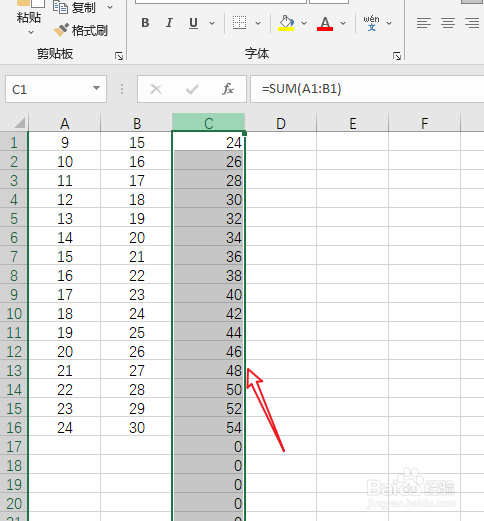Click cell B10 containing 24
This screenshot has height=521, width=484.
[136, 313]
